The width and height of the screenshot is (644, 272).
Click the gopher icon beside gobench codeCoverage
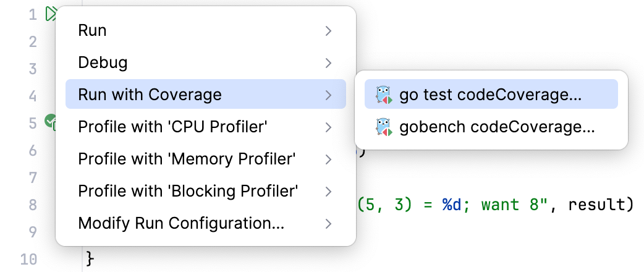pyautogui.click(x=384, y=127)
